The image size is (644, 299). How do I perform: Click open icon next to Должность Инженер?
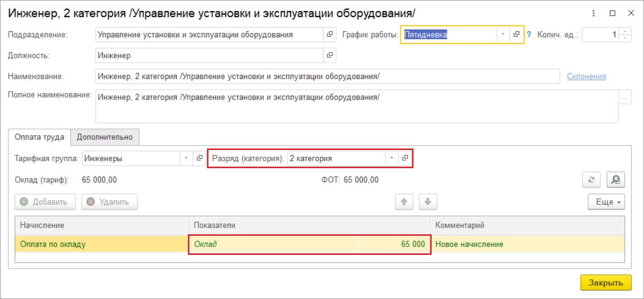pyautogui.click(x=330, y=55)
